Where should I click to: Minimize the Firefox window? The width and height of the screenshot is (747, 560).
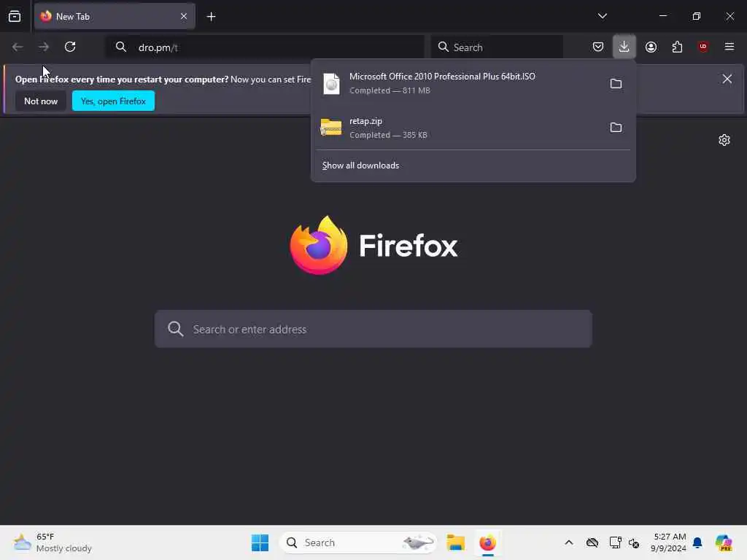tap(662, 16)
